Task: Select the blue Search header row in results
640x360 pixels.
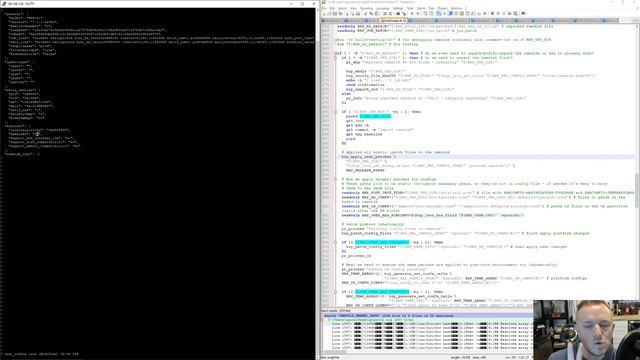Action: tap(427, 316)
